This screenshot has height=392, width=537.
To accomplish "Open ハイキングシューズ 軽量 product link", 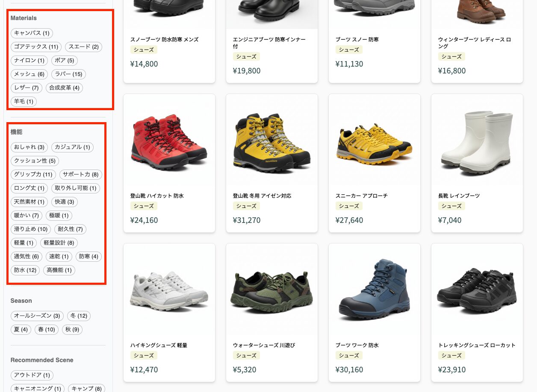I will [x=159, y=345].
